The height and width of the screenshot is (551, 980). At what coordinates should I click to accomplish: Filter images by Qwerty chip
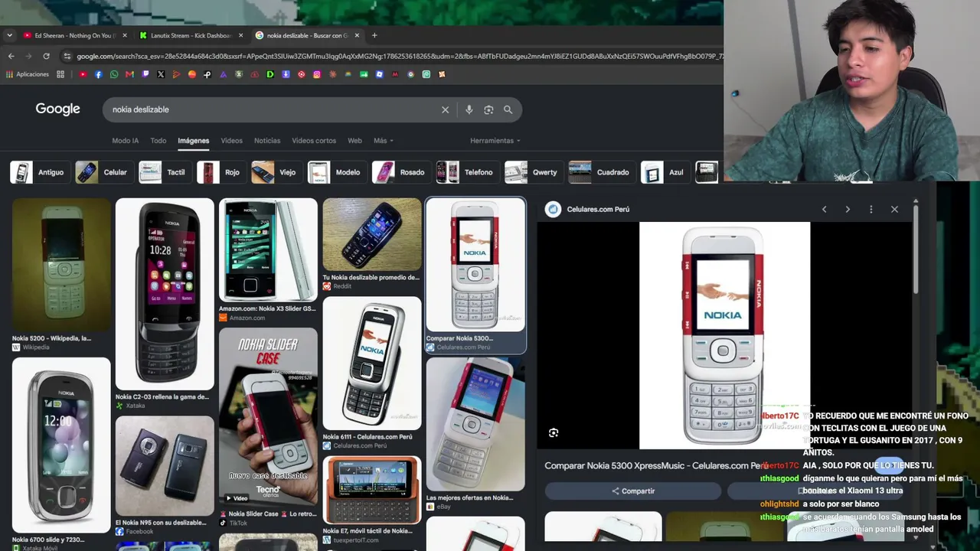click(533, 172)
